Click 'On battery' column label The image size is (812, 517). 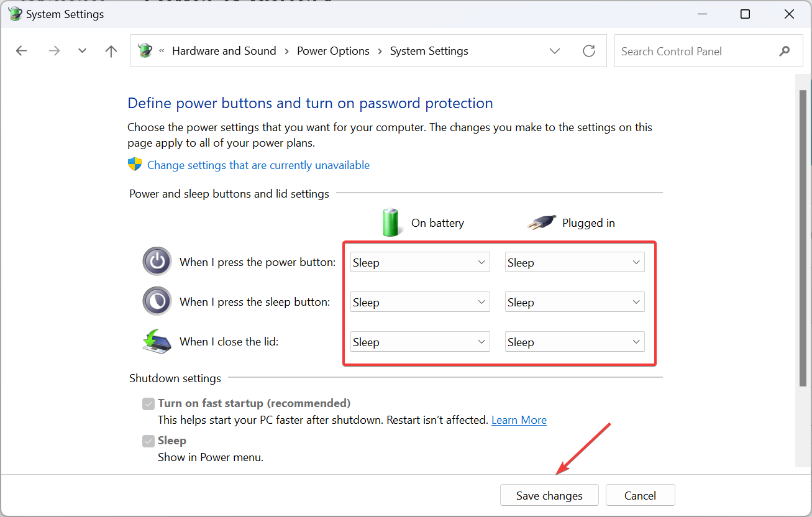pos(437,223)
